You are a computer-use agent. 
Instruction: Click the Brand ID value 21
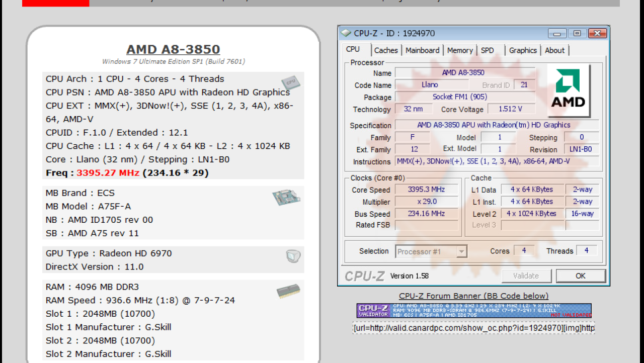[x=524, y=85]
